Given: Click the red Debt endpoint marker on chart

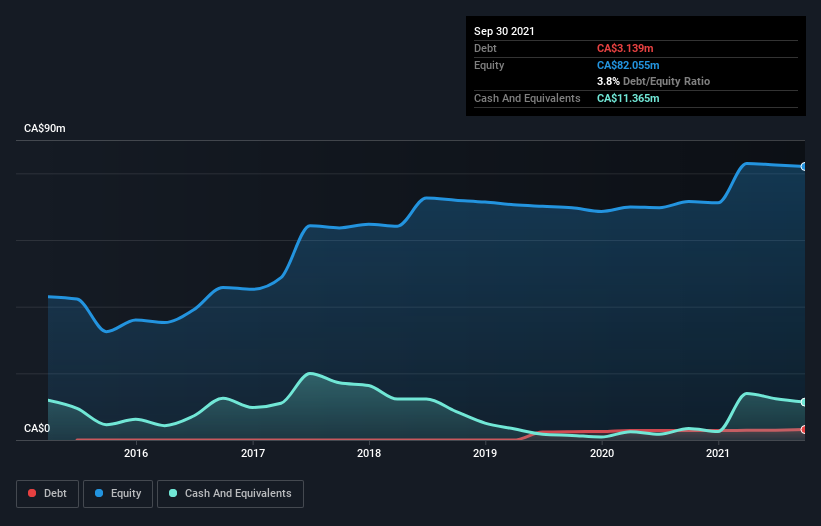Looking at the screenshot, I should point(803,429).
